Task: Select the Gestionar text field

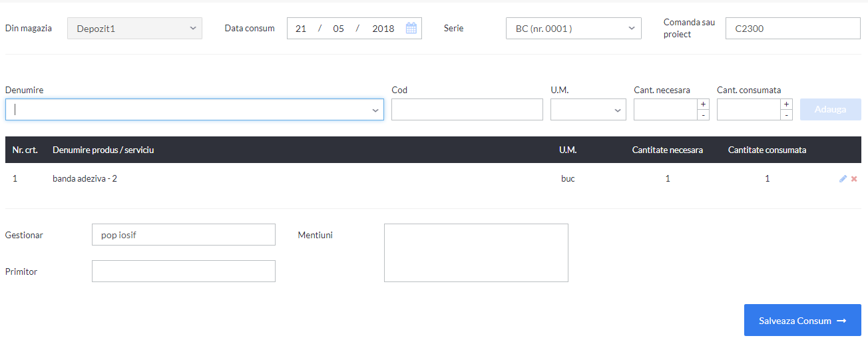Action: point(184,235)
